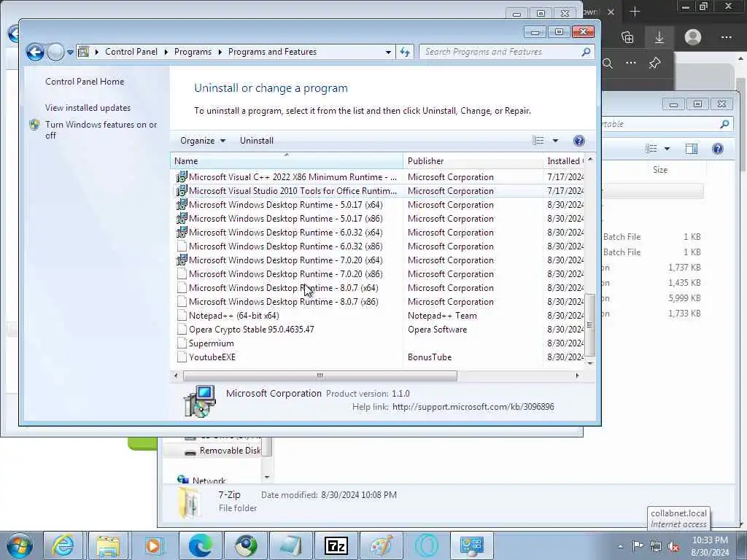Click the horizontal scrollbar thumb in program list

coord(320,376)
